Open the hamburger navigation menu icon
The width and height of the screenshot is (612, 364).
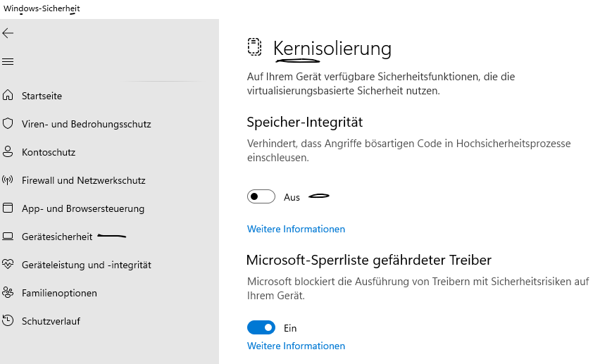click(x=8, y=62)
